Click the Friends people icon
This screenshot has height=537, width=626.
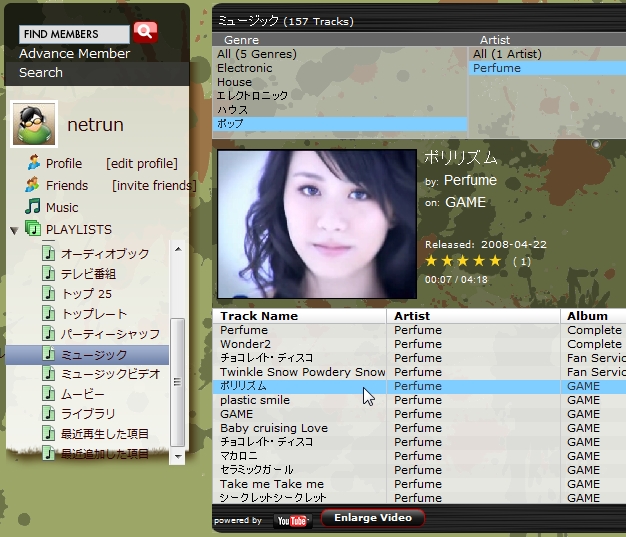32,184
